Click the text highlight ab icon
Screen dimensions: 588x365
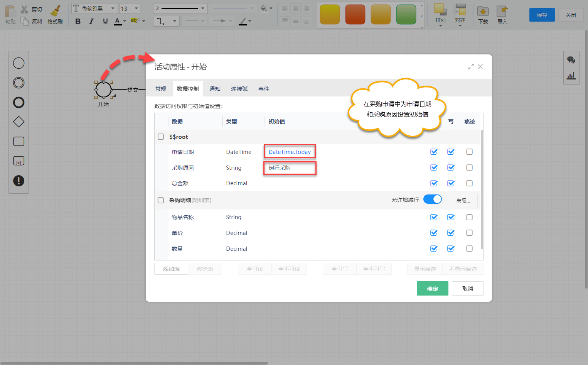[135, 20]
